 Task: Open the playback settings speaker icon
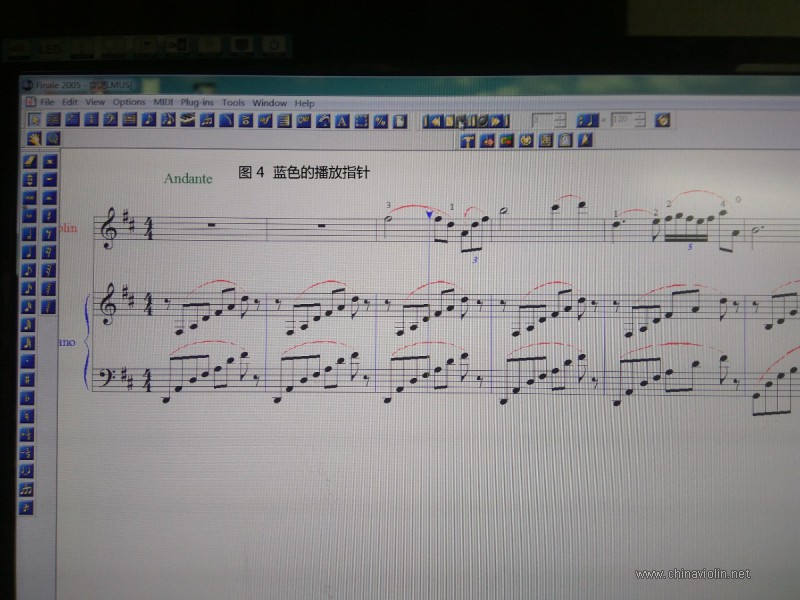pyautogui.click(x=662, y=120)
